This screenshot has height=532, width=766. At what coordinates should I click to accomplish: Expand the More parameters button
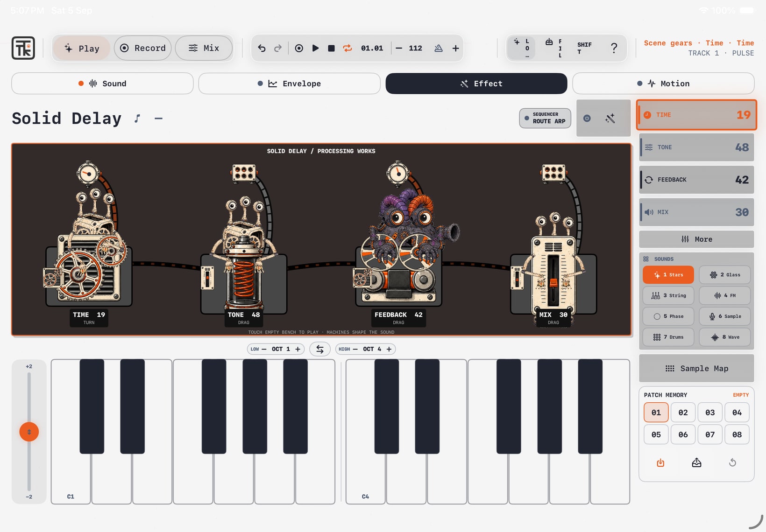[696, 239]
